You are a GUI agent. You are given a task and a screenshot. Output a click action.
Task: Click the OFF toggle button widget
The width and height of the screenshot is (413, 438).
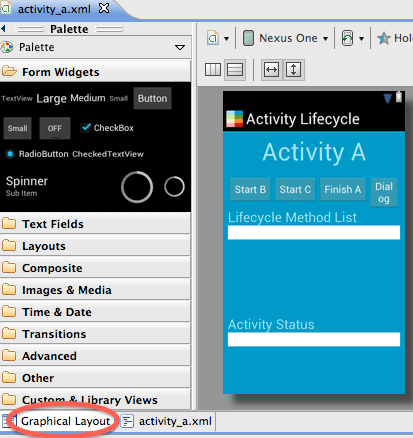coord(55,128)
